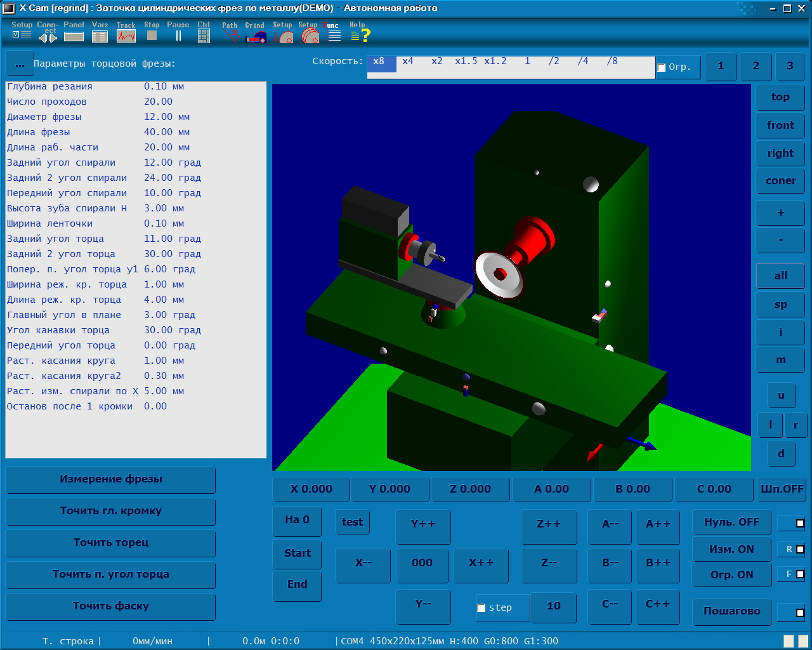Tick the checkbox beside Пошагово
This screenshot has width=812, height=650.
click(800, 613)
